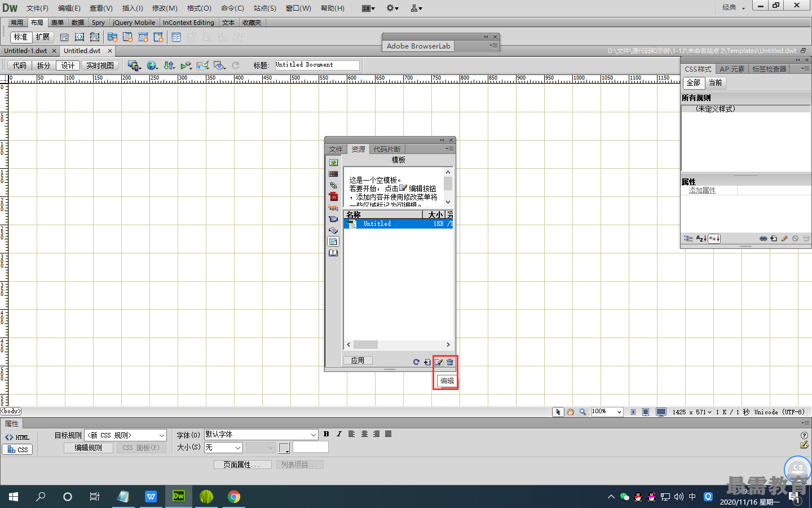This screenshot has height=508, width=812.
Task: Show Library category in Assets panel
Action: coord(333,253)
